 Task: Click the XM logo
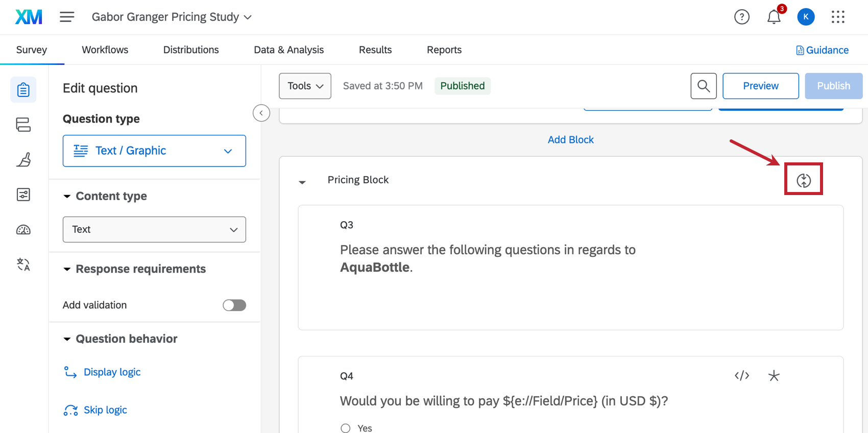point(29,17)
